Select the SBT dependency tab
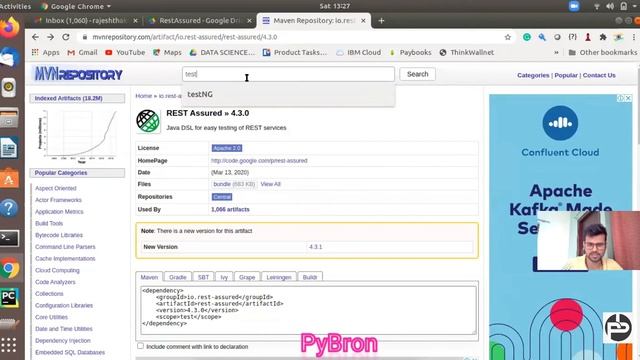Image resolution: width=640 pixels, height=360 pixels. coord(203,277)
